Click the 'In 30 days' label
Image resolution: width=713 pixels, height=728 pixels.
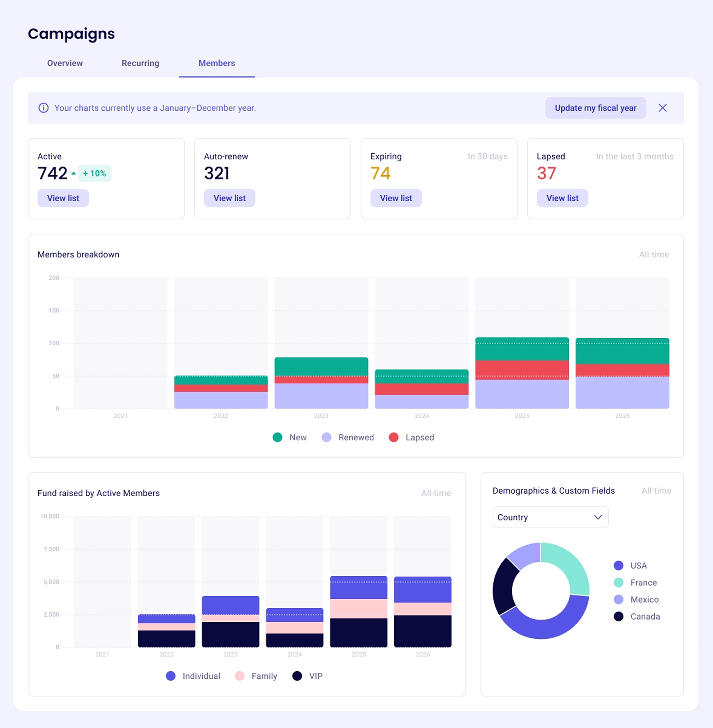coord(487,156)
